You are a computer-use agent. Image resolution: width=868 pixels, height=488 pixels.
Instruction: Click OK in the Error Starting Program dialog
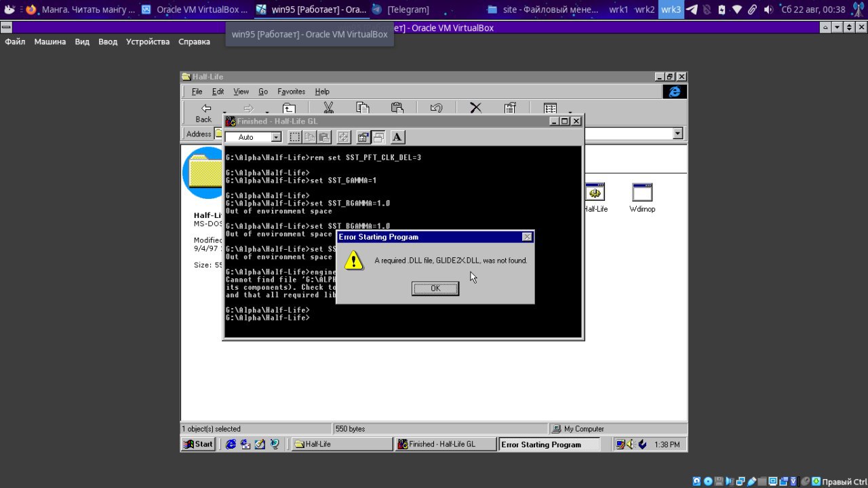click(435, 288)
